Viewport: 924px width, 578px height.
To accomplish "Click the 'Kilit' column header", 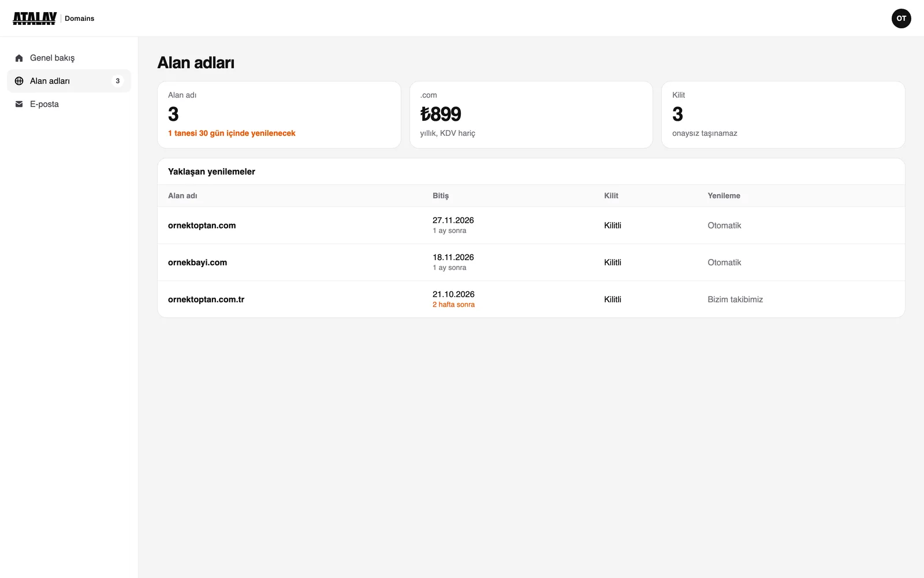I will point(611,196).
